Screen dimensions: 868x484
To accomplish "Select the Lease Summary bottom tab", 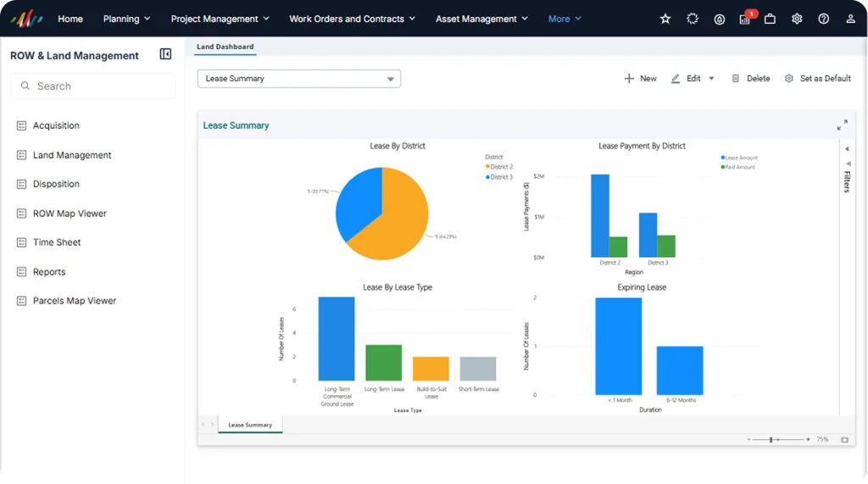I will click(x=250, y=425).
